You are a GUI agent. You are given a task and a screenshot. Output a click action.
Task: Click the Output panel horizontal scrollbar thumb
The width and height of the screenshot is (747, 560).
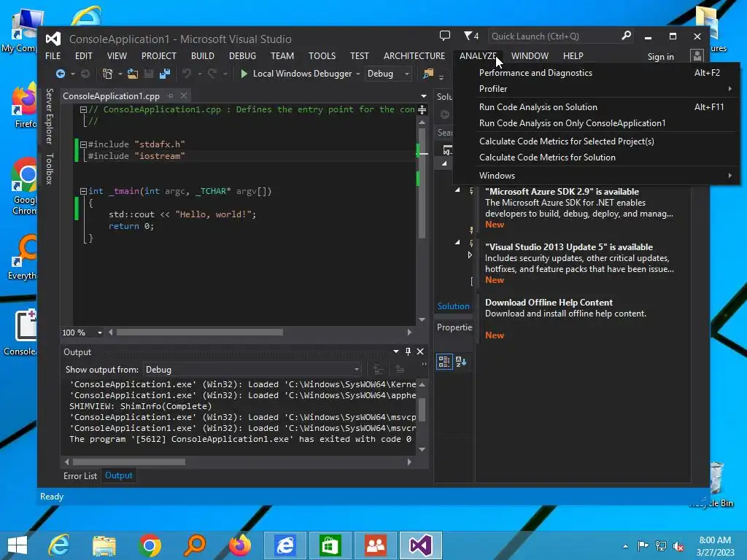pos(128,462)
